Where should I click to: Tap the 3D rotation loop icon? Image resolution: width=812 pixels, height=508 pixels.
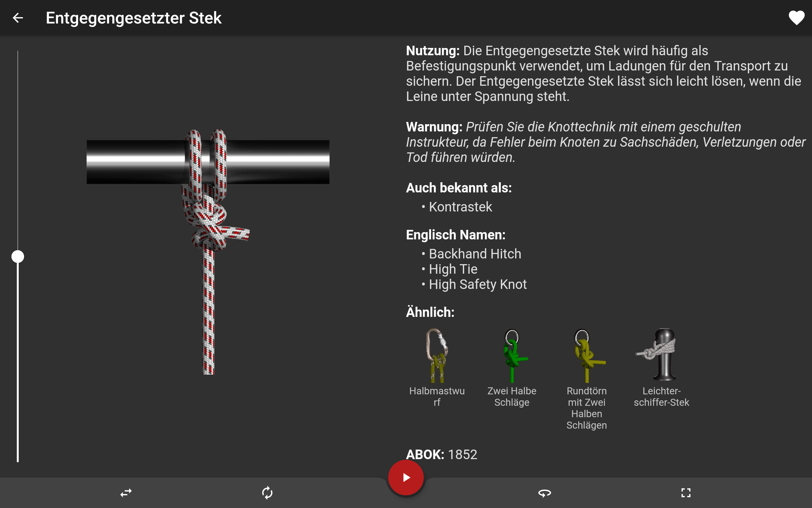[545, 493]
